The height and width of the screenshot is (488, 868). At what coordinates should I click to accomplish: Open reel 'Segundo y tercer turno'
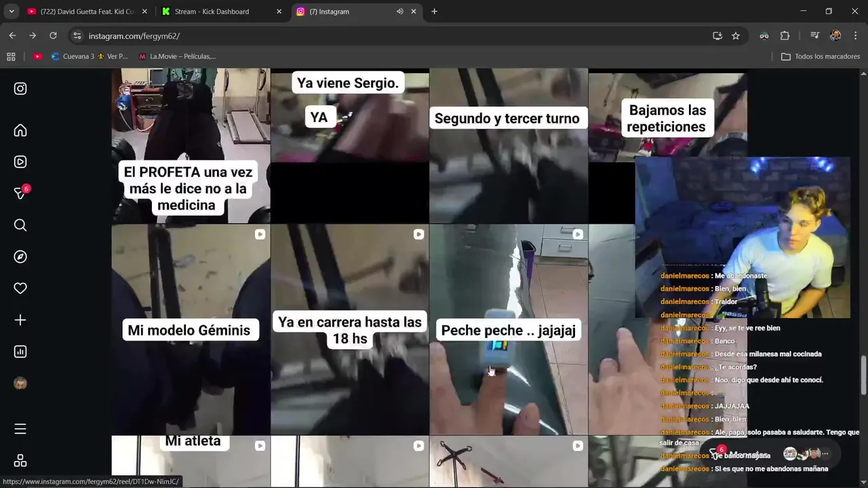coord(508,146)
